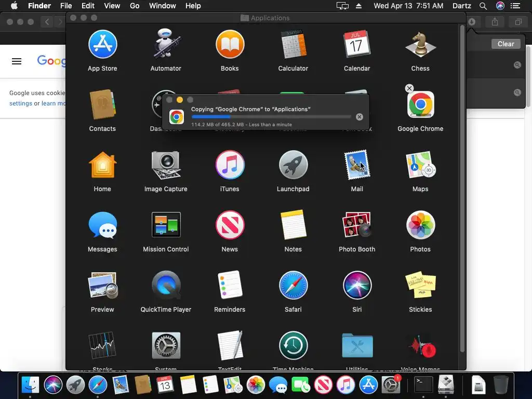
Task: Open the Apple menu
Action: tap(14, 6)
